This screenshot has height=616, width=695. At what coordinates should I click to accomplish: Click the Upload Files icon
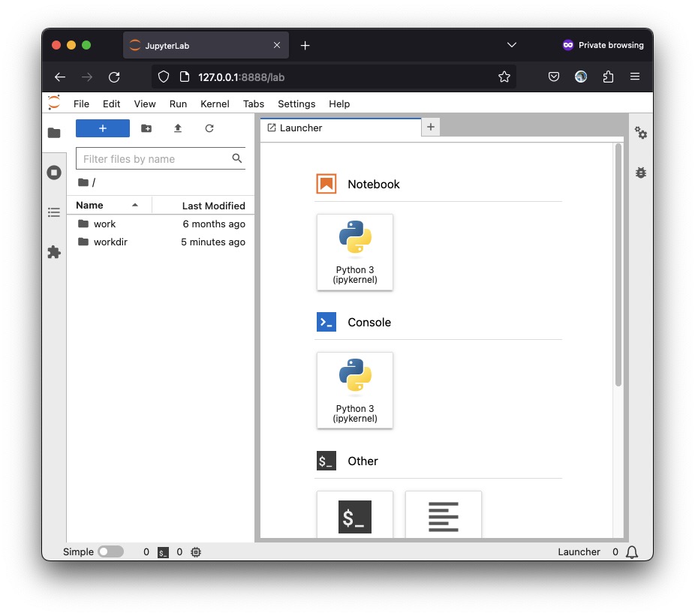(178, 128)
